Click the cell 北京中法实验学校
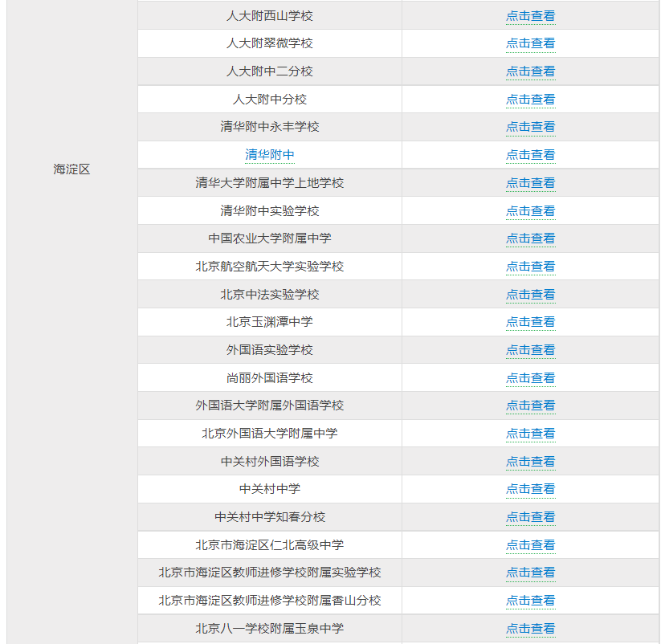Screen dimensions: 665x644 coord(270,294)
